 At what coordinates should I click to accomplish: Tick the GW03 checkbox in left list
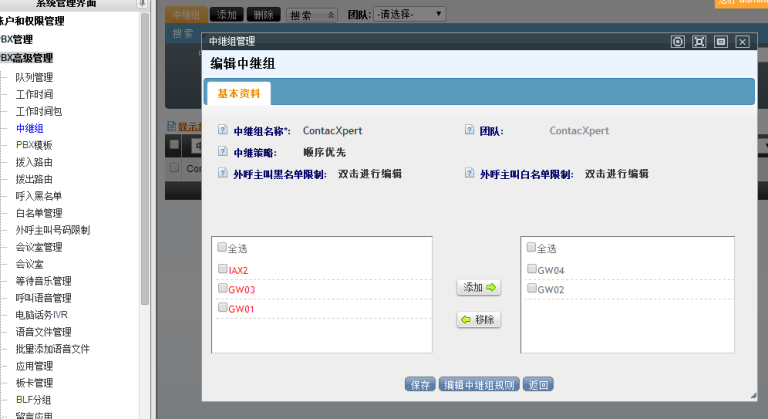point(222,289)
